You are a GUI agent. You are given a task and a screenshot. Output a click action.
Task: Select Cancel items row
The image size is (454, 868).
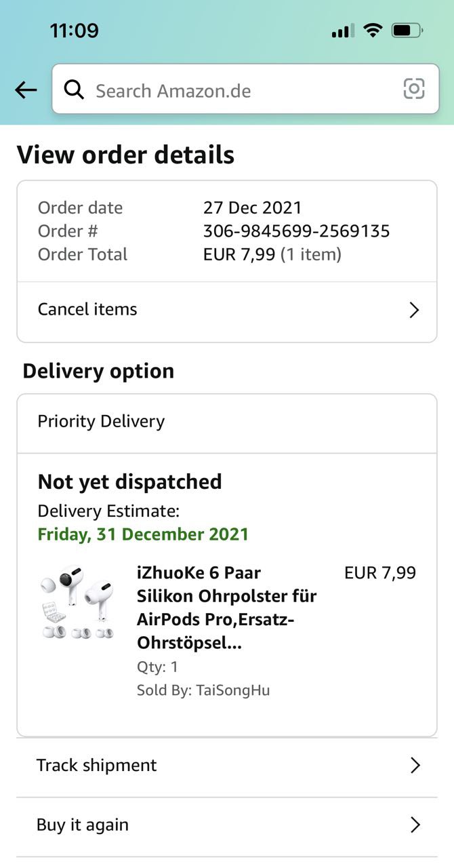coord(203,310)
